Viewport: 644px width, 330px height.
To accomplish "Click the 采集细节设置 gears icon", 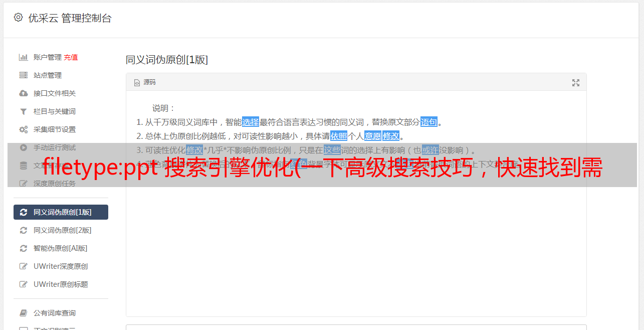I will click(x=23, y=129).
